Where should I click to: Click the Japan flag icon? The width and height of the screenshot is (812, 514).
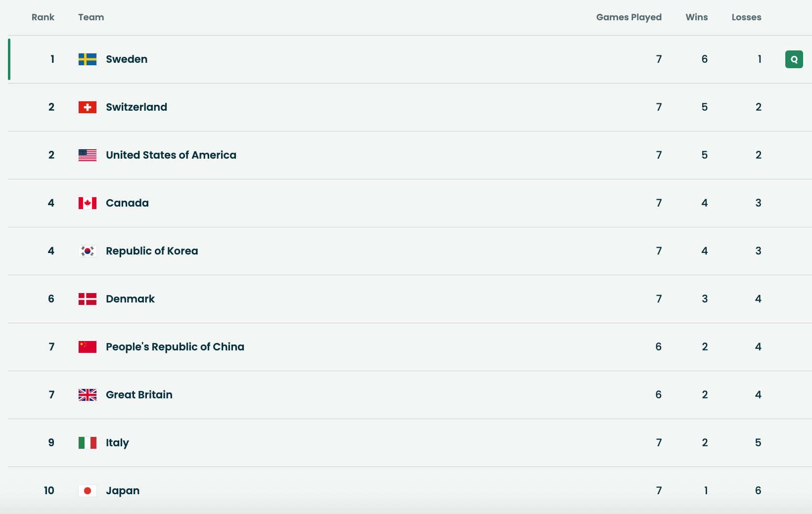(x=88, y=491)
